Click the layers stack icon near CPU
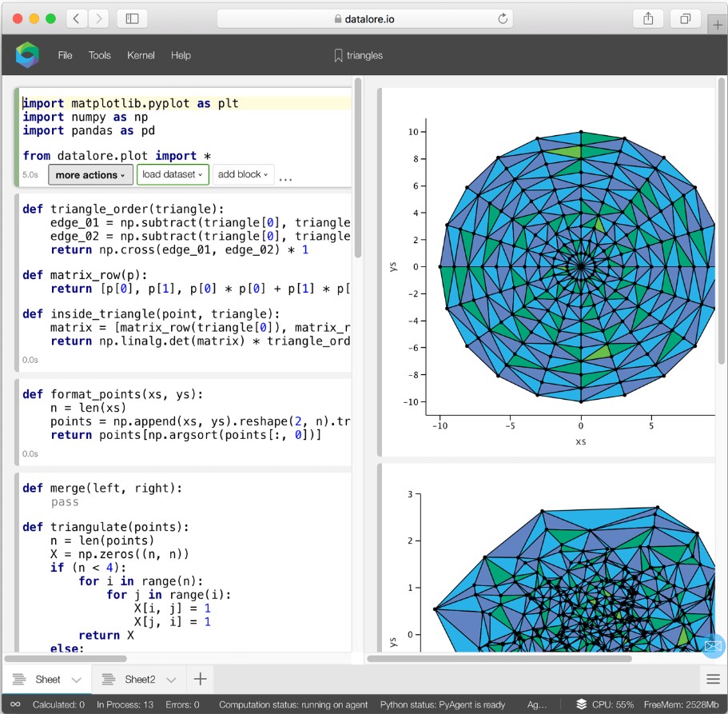 click(581, 704)
